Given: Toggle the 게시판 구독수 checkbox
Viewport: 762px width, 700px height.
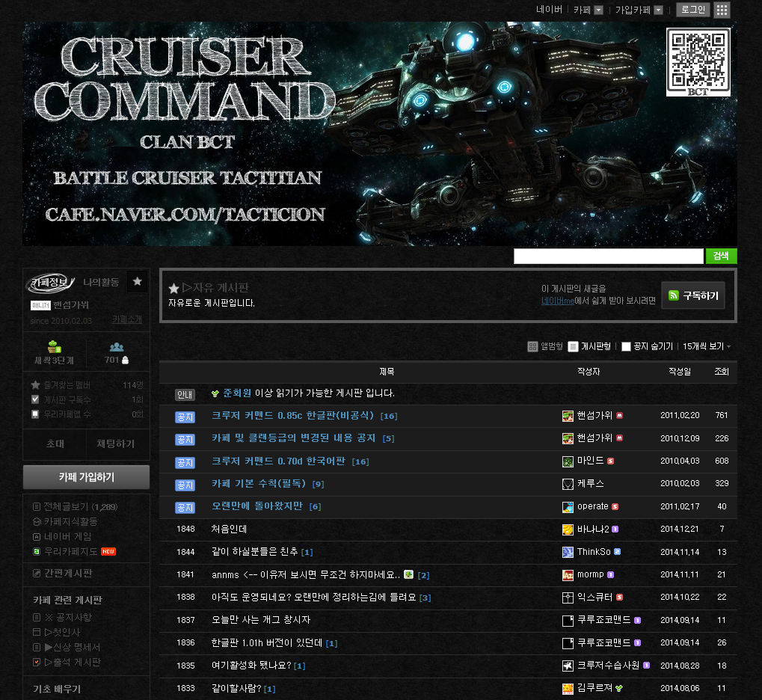Looking at the screenshot, I should [x=35, y=399].
